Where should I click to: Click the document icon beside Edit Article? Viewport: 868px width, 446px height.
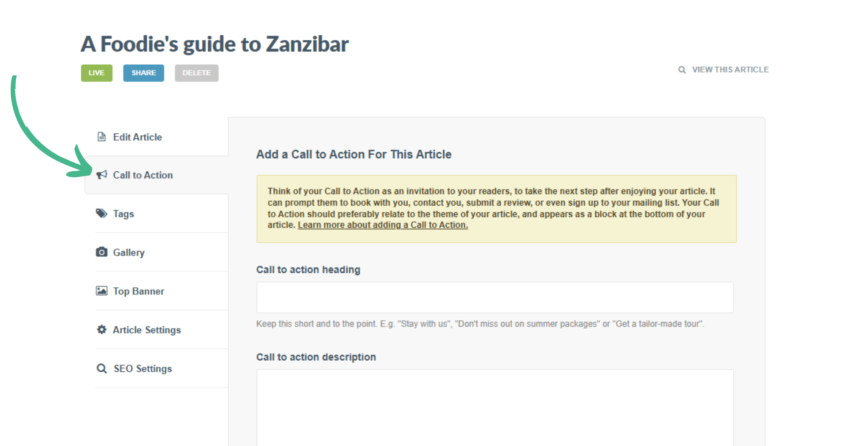tap(101, 137)
